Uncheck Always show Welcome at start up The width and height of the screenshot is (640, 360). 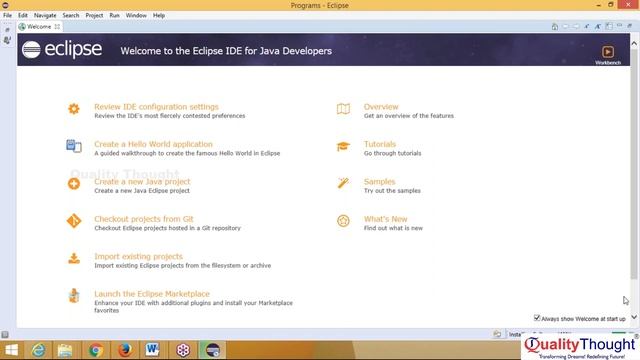click(x=537, y=318)
